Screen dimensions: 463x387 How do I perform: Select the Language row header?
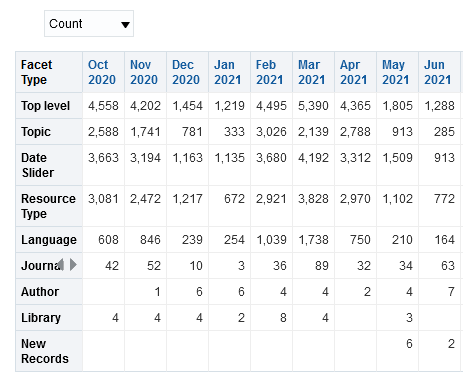(49, 240)
